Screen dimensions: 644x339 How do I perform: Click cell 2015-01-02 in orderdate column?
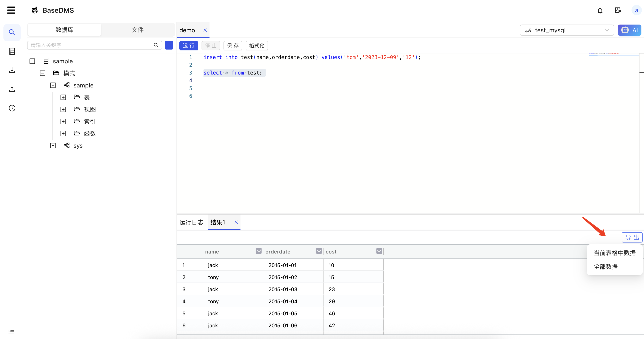point(293,277)
